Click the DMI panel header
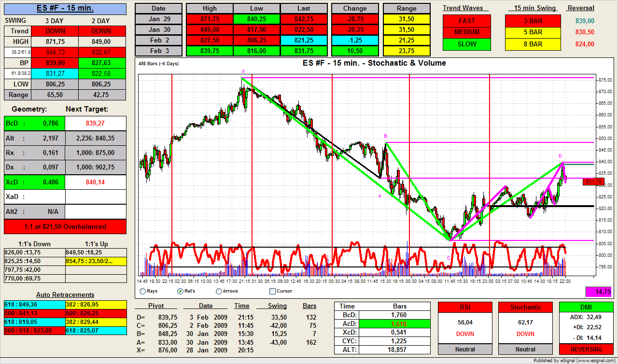Viewport: 618px width, 364px height. point(586,307)
